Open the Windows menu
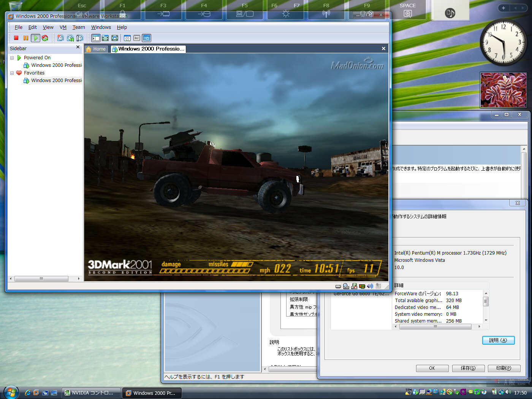This screenshot has width=532, height=399. pos(101,27)
